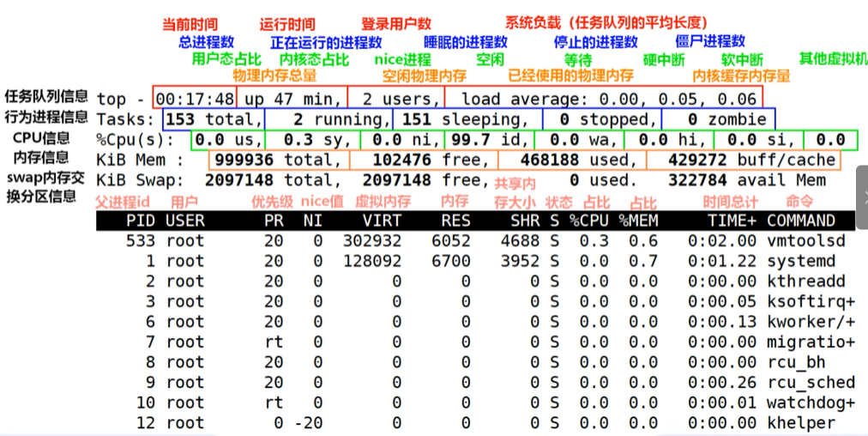This screenshot has width=868, height=436.
Task: Click the kthreadd process command
Action: (x=806, y=282)
